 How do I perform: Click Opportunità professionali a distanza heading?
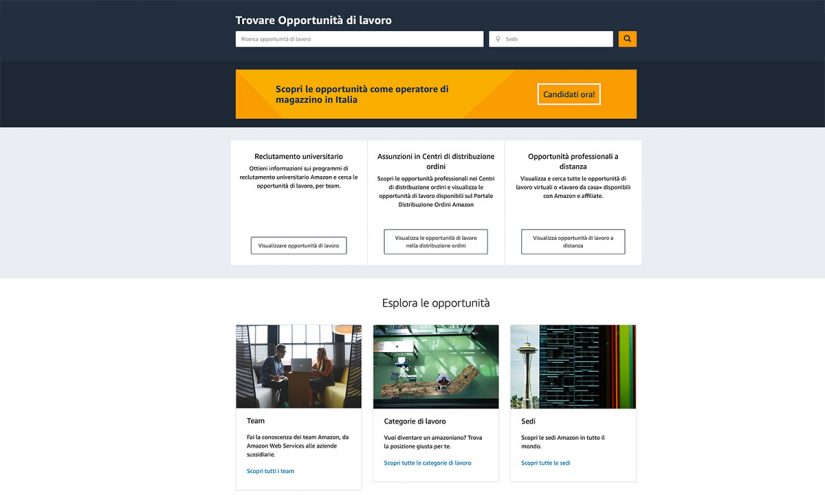(x=573, y=161)
